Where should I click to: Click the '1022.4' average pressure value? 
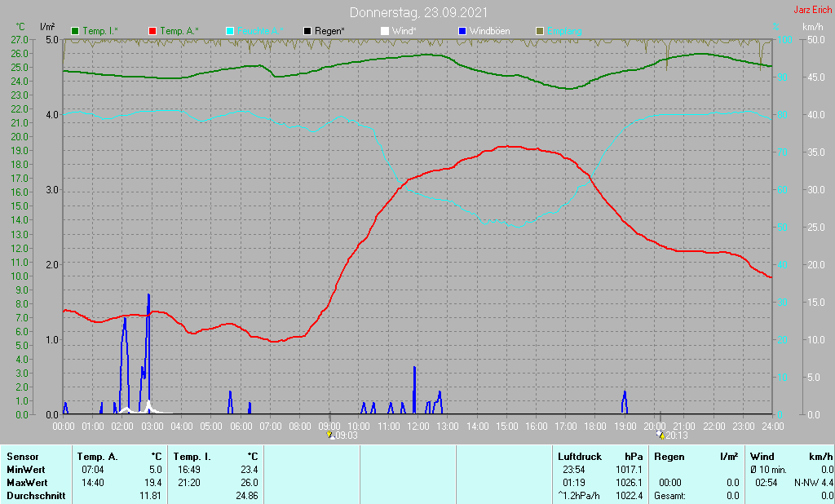(x=629, y=496)
